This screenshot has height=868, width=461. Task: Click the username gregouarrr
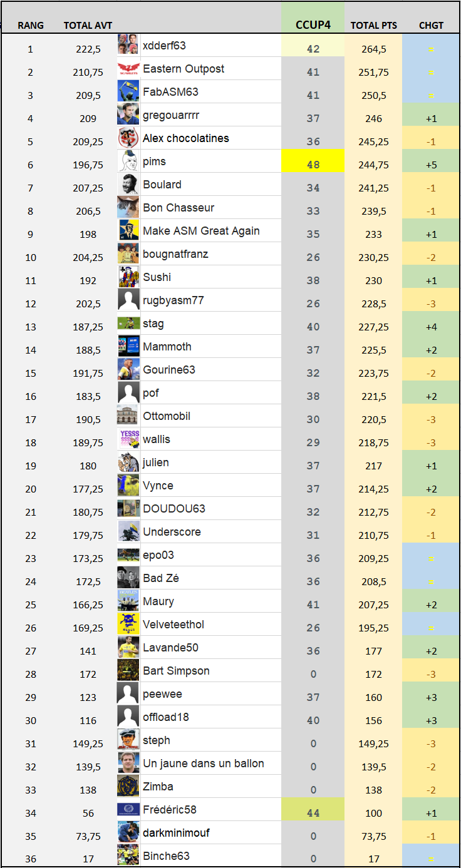171,115
